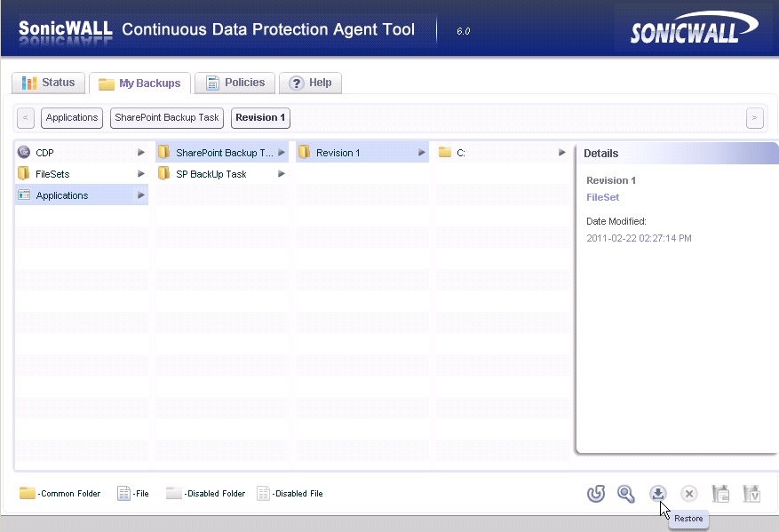Click the FileSet link in Details
The width and height of the screenshot is (779, 532).
pos(602,197)
